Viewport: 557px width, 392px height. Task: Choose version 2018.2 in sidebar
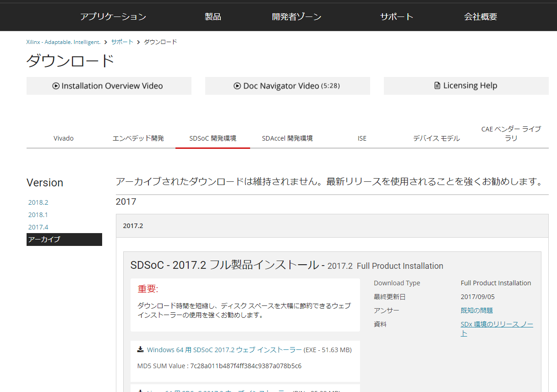[x=38, y=202]
